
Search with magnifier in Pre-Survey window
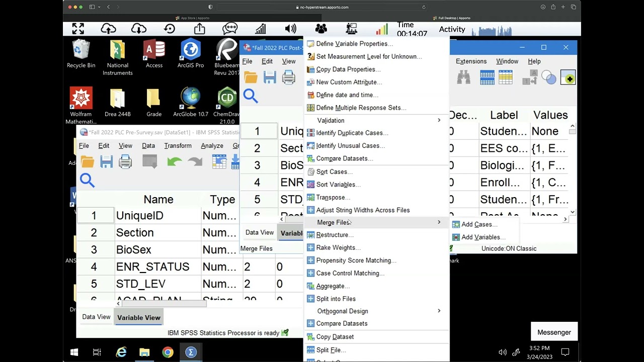click(x=87, y=180)
